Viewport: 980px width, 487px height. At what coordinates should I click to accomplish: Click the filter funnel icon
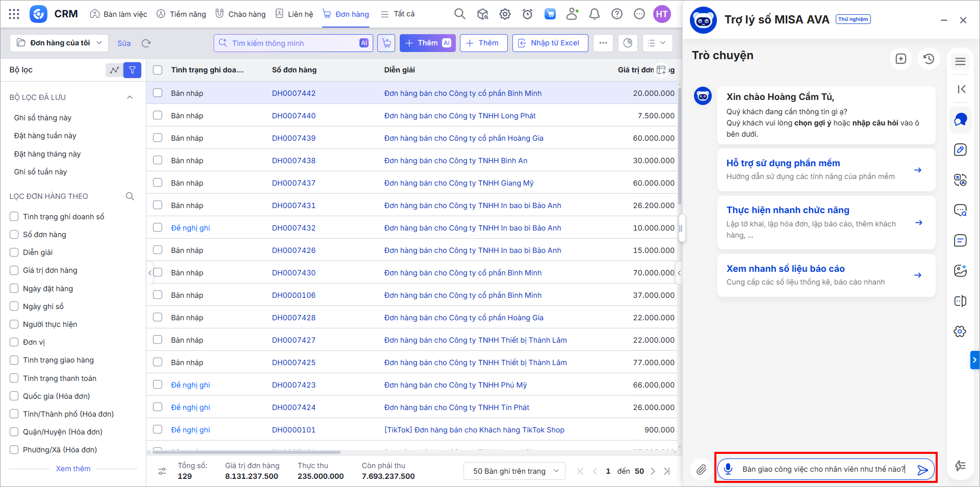[x=132, y=70]
